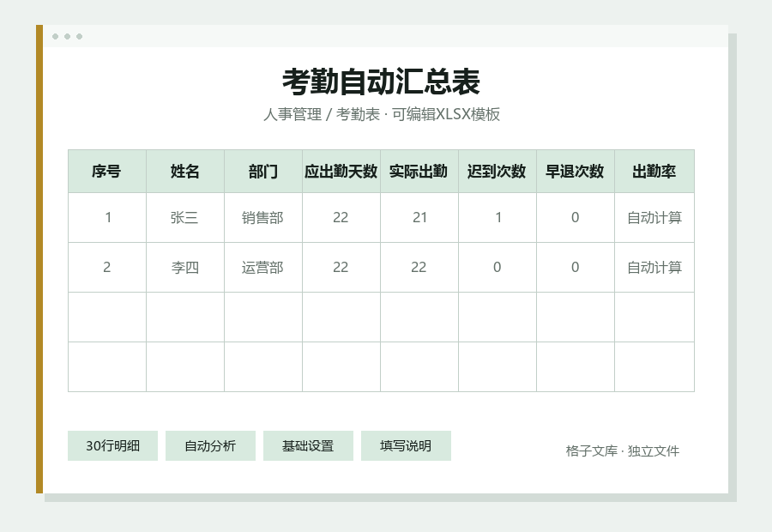Open the 填写说明 tag
Image resolution: width=772 pixels, height=532 pixels.
[x=406, y=446]
